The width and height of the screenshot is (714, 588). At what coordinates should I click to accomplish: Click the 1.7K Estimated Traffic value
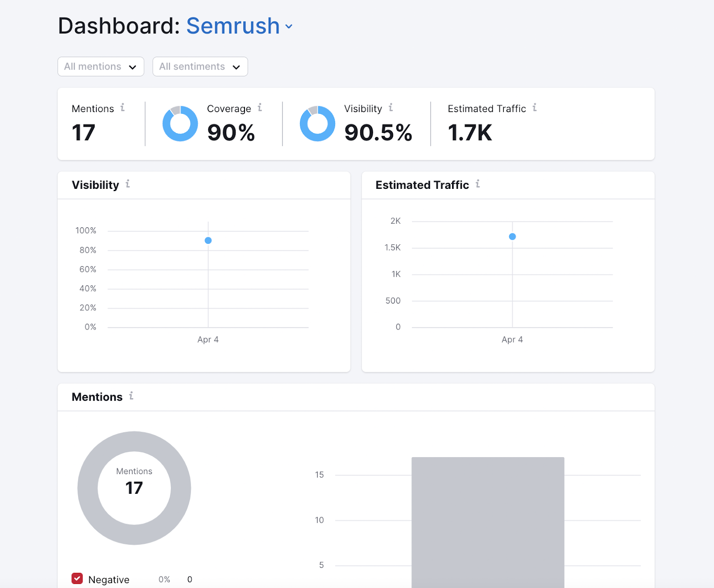tap(470, 133)
